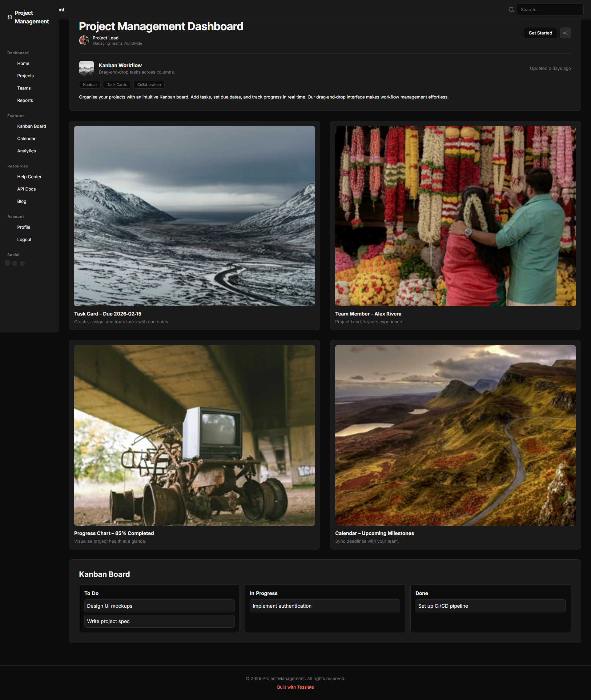
Task: Click the last Social circle icon
Action: pyautogui.click(x=22, y=264)
